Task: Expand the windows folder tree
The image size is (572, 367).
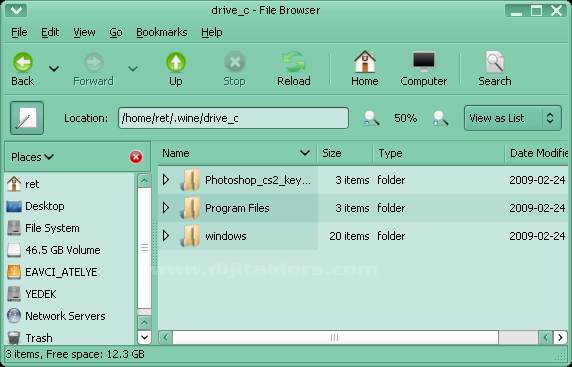Action: tap(166, 236)
